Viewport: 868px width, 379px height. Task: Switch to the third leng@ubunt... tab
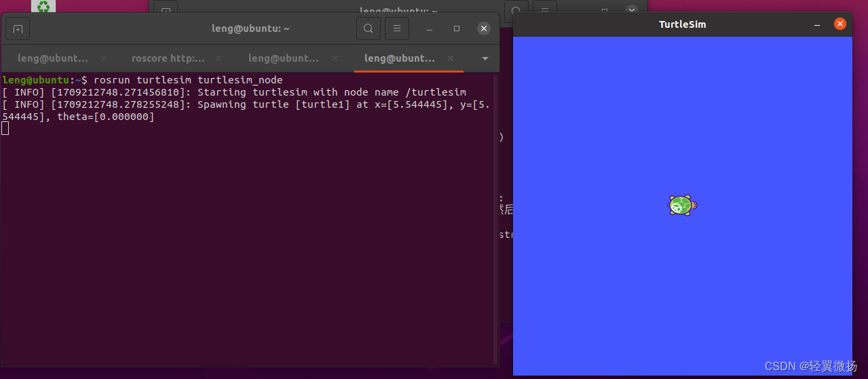click(284, 58)
